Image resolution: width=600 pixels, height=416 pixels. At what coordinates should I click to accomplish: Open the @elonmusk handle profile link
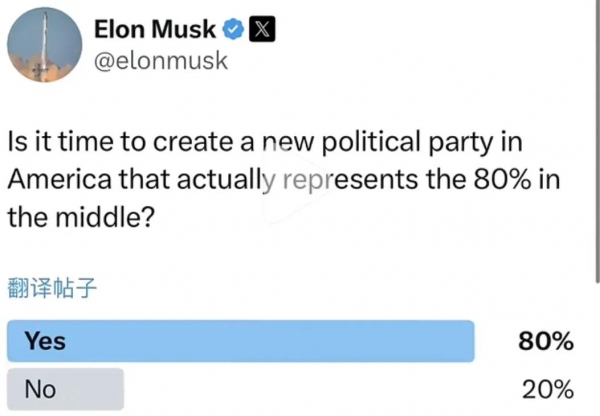coord(161,60)
